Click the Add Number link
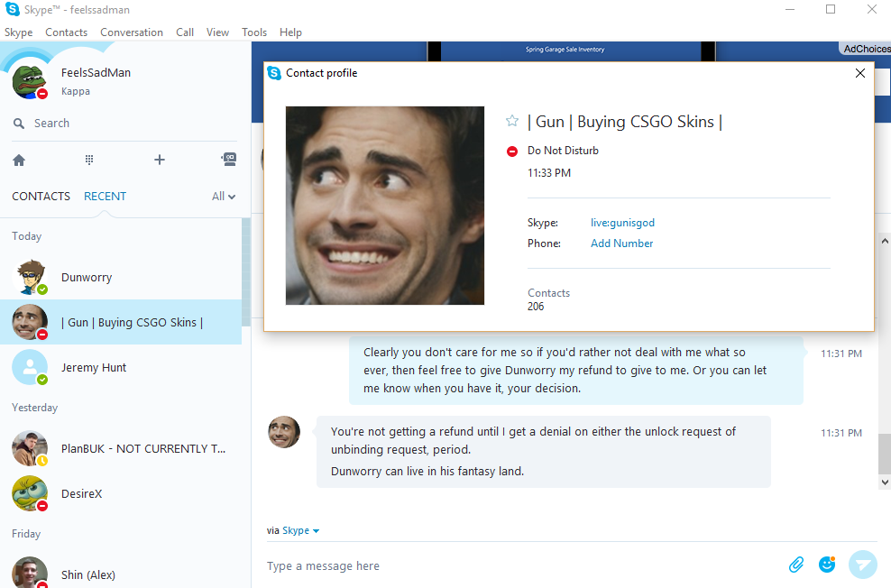The width and height of the screenshot is (891, 588). (621, 243)
